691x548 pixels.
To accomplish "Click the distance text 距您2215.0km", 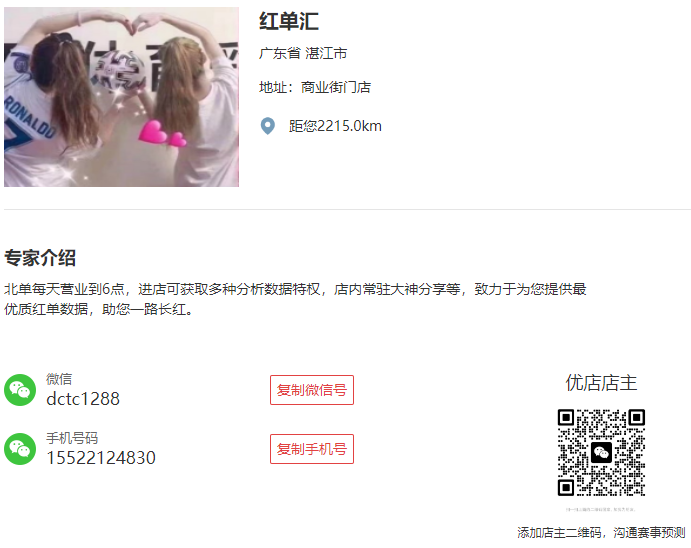I will point(335,126).
